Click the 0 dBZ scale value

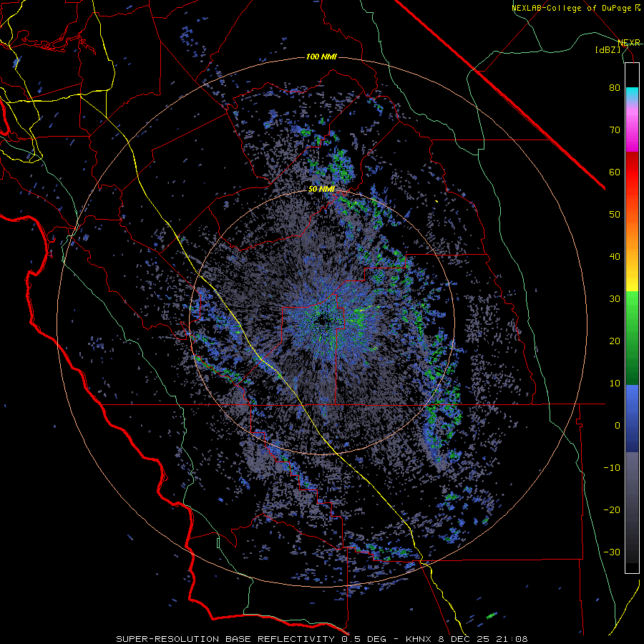pyautogui.click(x=618, y=426)
